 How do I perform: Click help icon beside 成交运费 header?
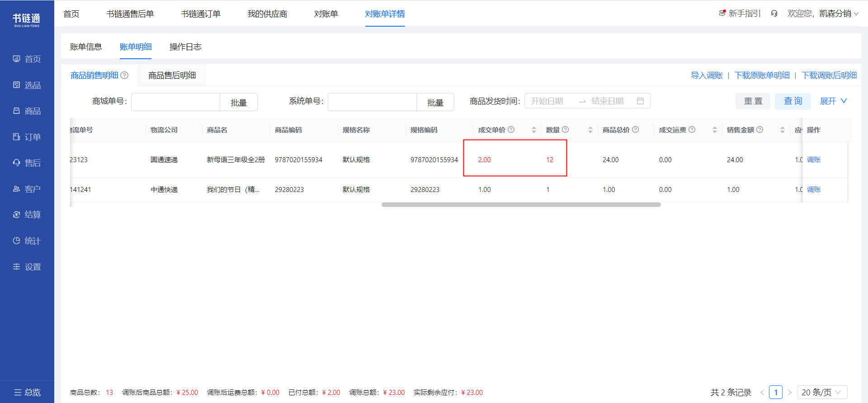[x=692, y=130]
